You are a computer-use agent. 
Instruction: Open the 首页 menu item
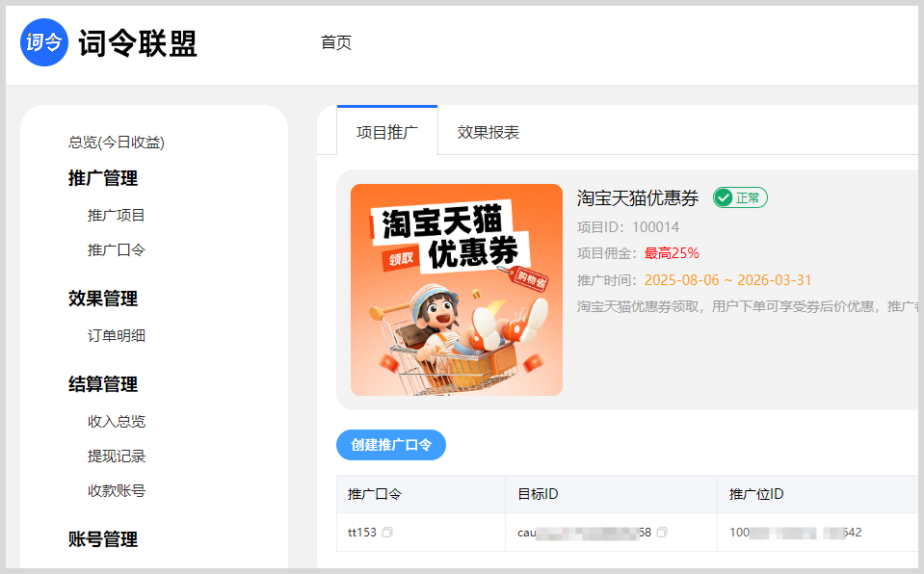click(x=335, y=42)
